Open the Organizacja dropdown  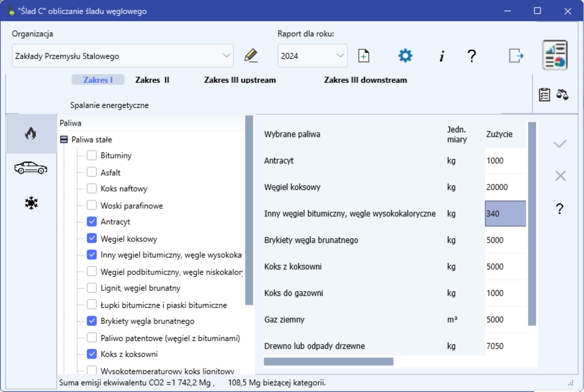pyautogui.click(x=123, y=56)
